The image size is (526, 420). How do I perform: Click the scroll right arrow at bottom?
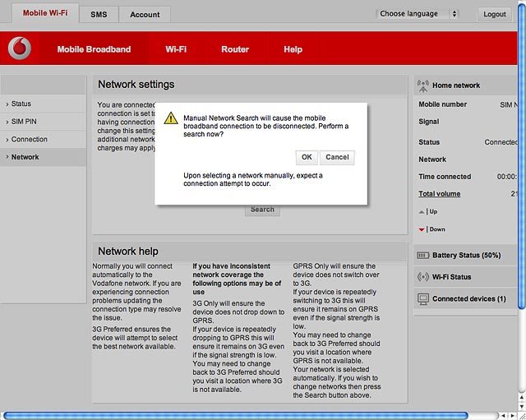(512, 416)
